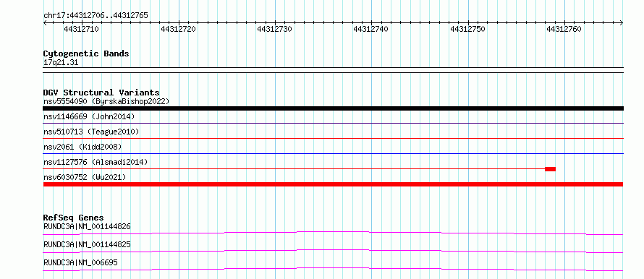This screenshot has height=279, width=644.
Task: Click the chr17:44312706..44312765 region label
Action: click(96, 16)
